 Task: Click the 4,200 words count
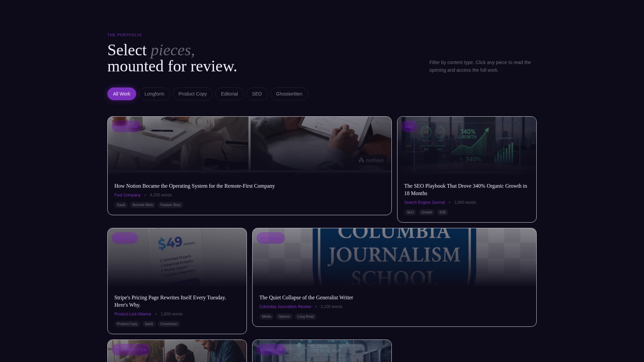coord(161,195)
